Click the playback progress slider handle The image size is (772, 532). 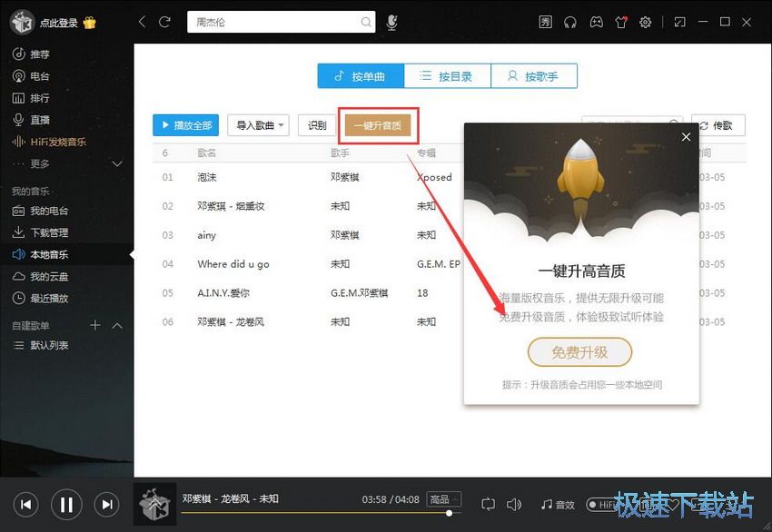(449, 513)
